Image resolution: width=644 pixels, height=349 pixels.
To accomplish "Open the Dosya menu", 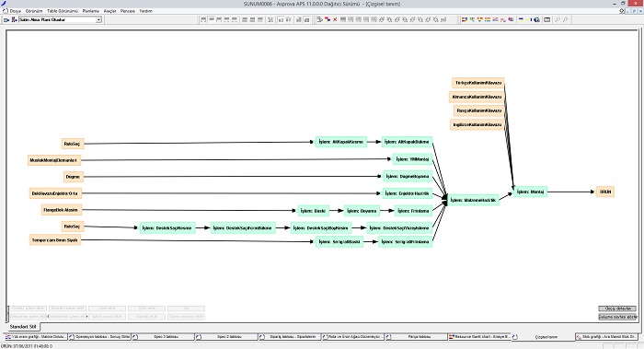I will [x=16, y=11].
